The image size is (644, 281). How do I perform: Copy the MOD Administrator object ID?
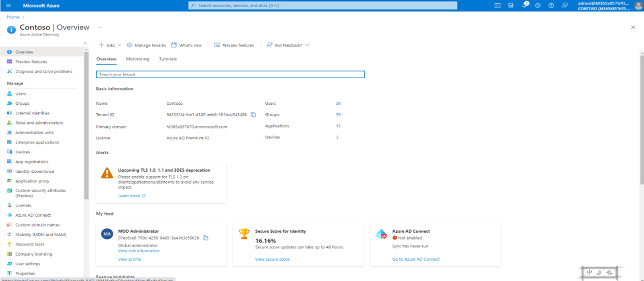206,238
